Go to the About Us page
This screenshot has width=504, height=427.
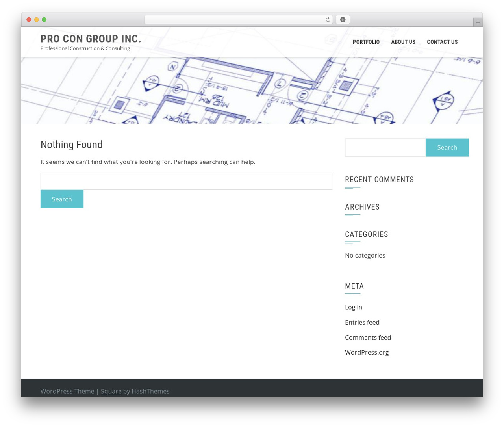tap(403, 42)
